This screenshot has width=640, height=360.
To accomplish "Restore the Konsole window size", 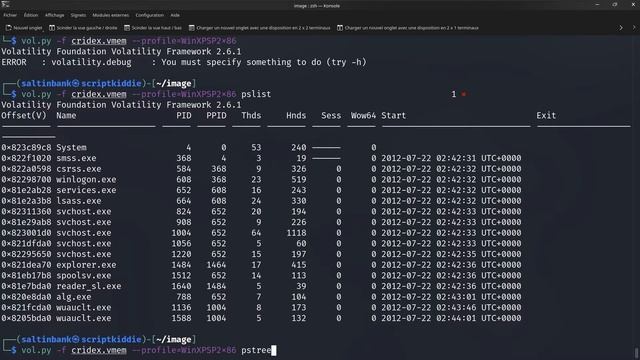I will point(615,4).
